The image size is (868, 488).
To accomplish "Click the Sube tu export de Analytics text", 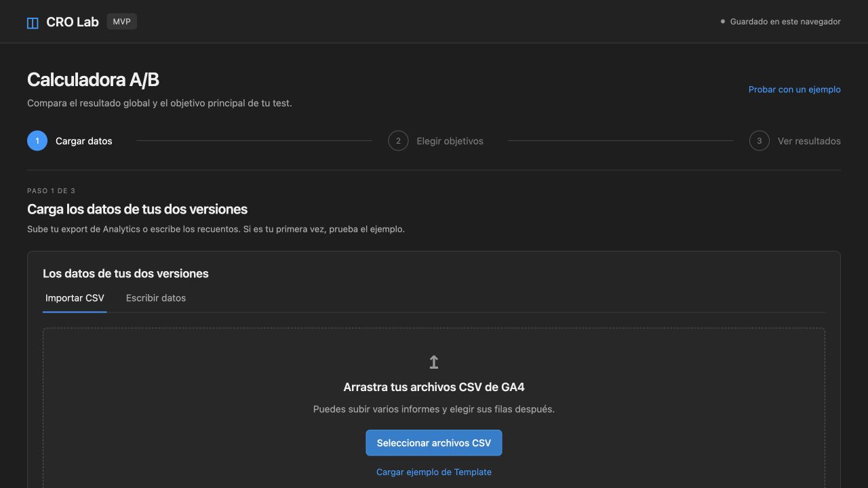I will pyautogui.click(x=216, y=229).
